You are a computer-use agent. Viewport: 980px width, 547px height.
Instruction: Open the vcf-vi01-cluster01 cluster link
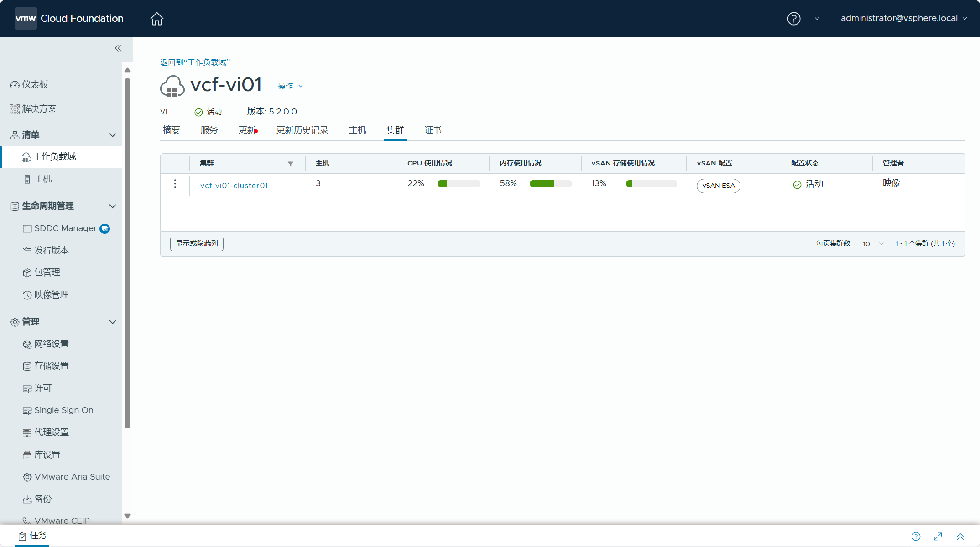click(x=234, y=186)
